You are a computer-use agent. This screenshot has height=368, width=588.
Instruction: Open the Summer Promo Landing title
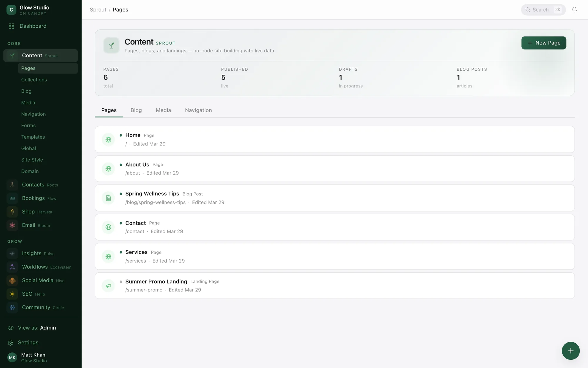(156, 282)
